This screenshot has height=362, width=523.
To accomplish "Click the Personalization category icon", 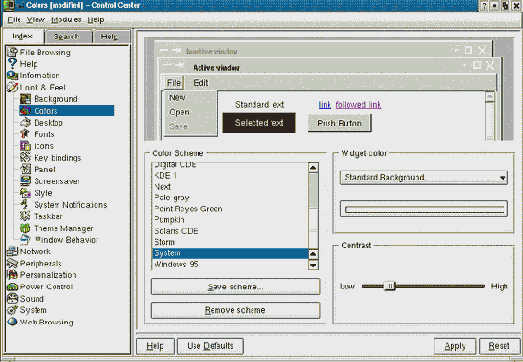I will tap(12, 275).
